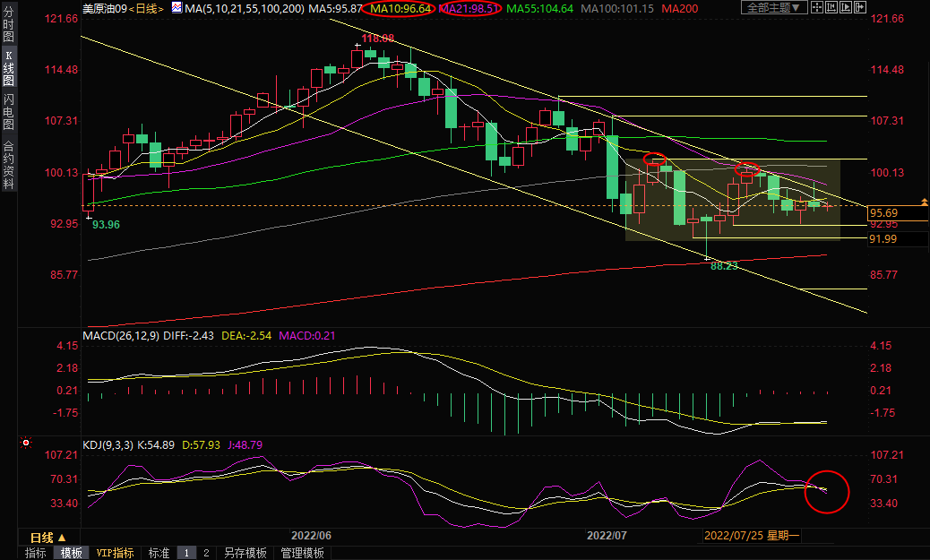
Task: Expand the 日线 period selector
Action: (x=47, y=537)
